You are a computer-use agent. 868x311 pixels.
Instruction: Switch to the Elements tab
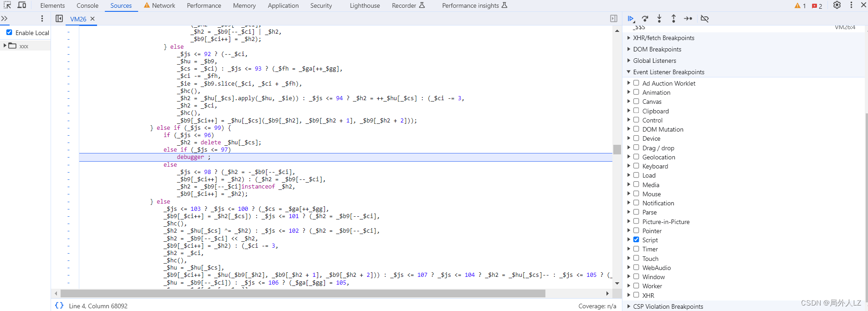click(52, 5)
